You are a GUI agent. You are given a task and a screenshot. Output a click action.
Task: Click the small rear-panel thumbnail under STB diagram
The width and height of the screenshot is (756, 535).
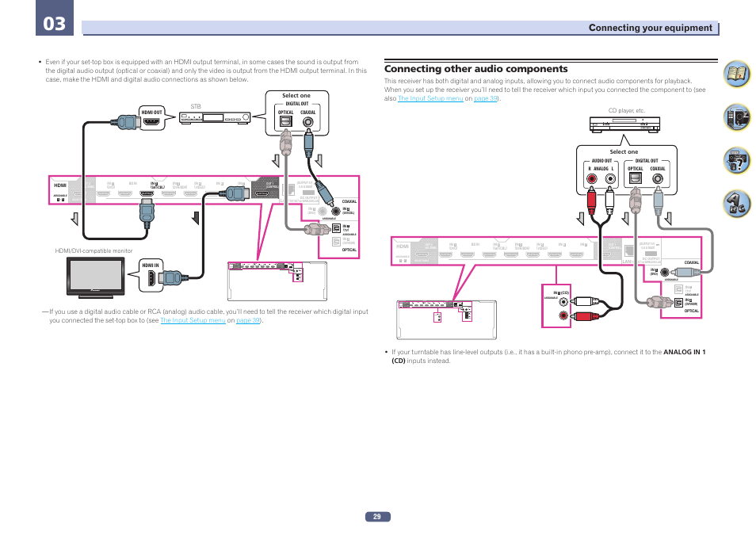coord(277,281)
